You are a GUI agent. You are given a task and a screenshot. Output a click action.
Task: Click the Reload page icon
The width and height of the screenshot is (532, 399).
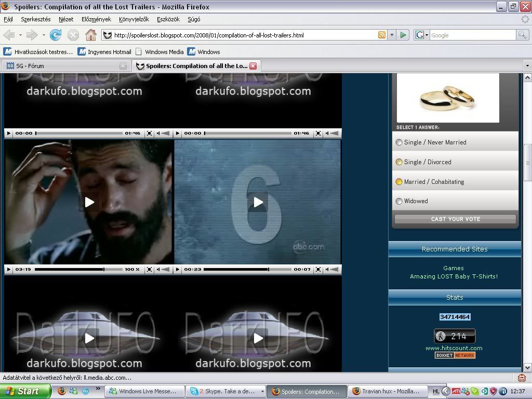pyautogui.click(x=56, y=35)
